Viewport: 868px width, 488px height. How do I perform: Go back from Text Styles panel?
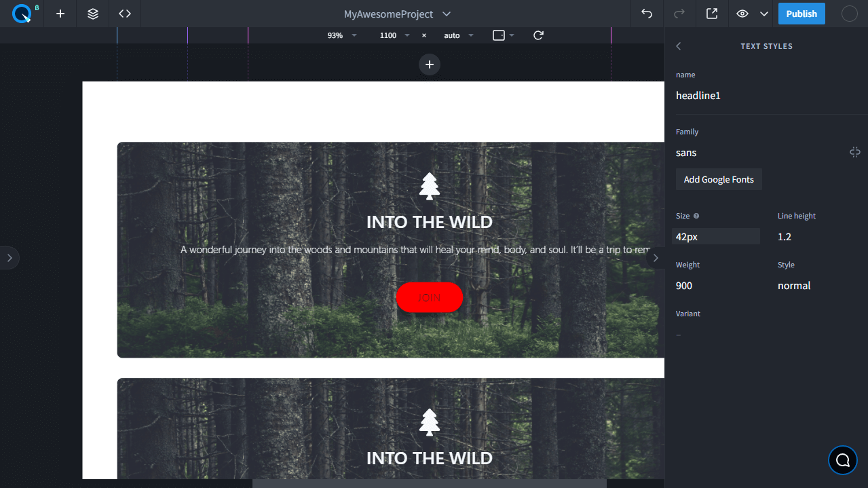click(x=679, y=46)
